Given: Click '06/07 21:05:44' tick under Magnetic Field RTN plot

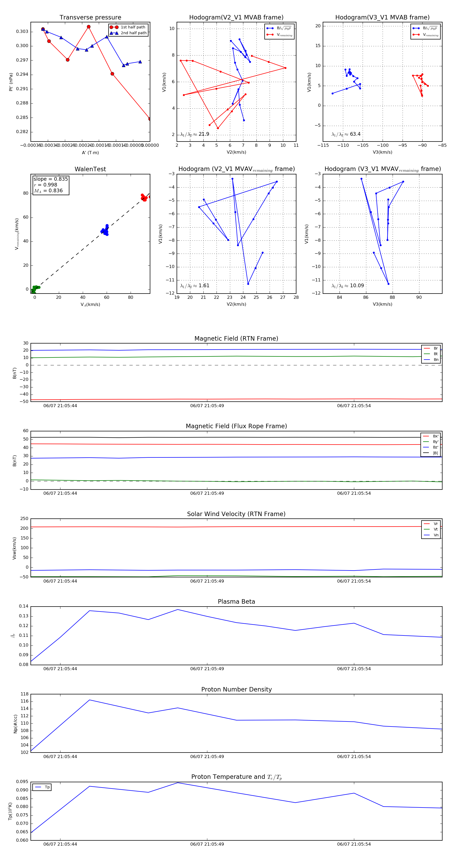Looking at the screenshot, I should [60, 406].
